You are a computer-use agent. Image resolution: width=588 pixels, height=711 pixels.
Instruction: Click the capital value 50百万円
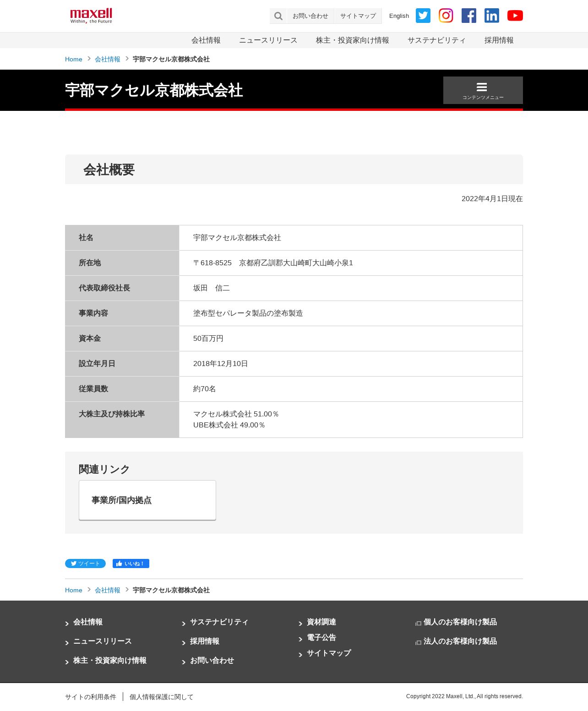click(x=208, y=339)
